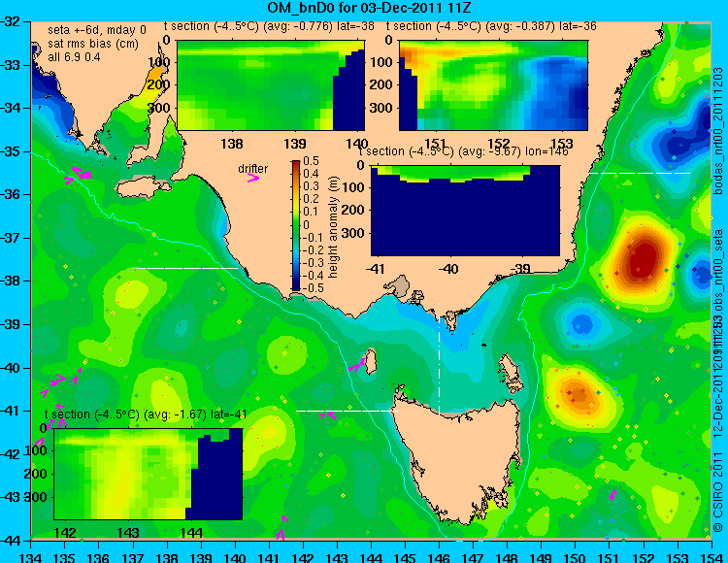
Task: Click the lat=-36 temperature section title
Action: (491, 26)
